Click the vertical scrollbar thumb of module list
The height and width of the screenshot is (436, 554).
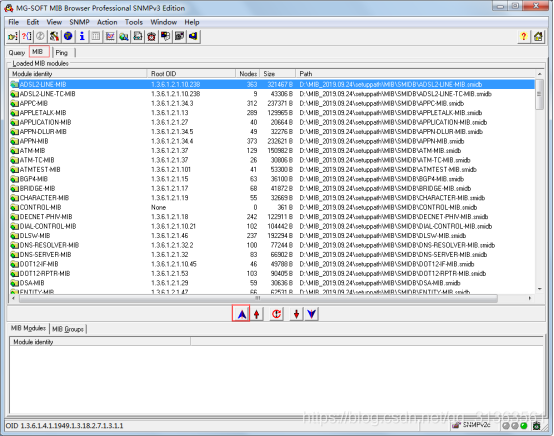coord(540,94)
